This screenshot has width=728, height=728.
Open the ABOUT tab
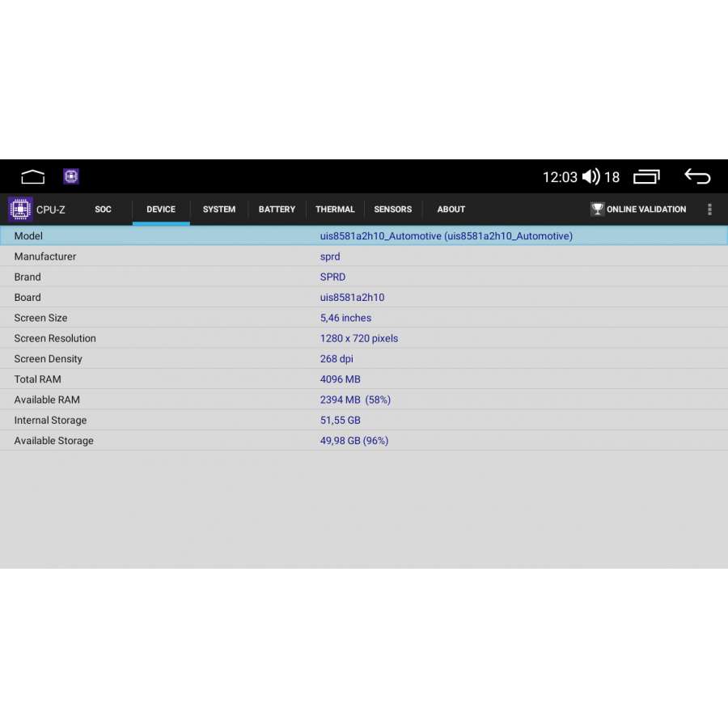coord(451,210)
